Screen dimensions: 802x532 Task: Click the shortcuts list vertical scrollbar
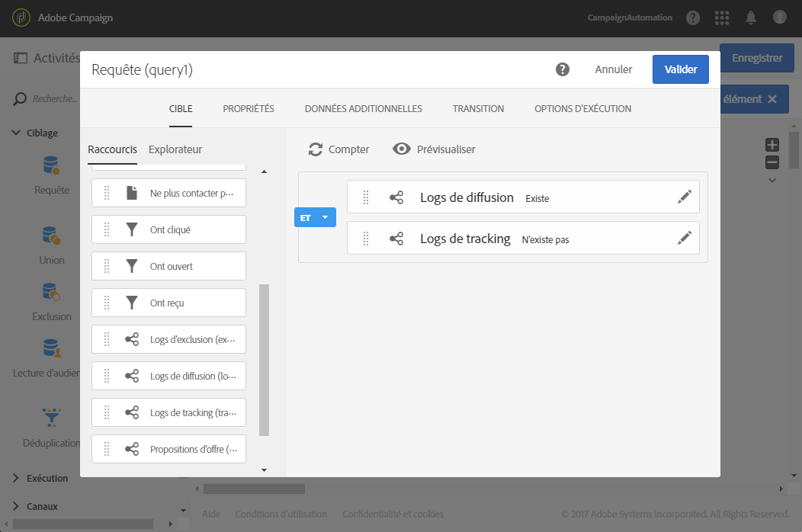pyautogui.click(x=264, y=360)
